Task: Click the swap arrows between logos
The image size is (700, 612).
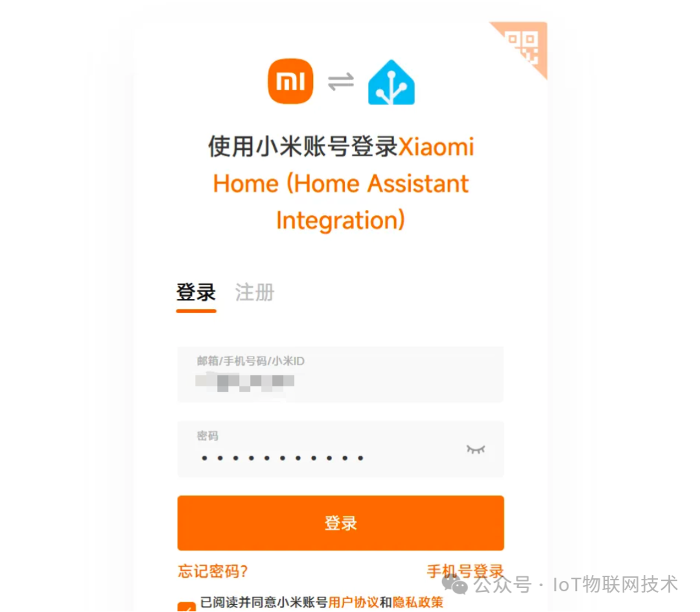Action: (x=341, y=82)
